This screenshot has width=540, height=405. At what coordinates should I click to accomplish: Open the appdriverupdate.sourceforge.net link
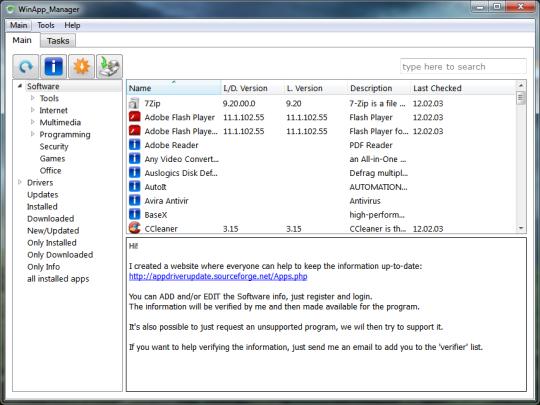click(218, 277)
